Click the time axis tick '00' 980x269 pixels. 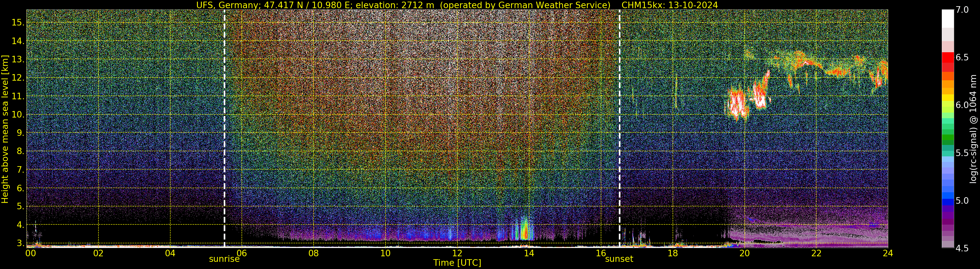point(31,253)
